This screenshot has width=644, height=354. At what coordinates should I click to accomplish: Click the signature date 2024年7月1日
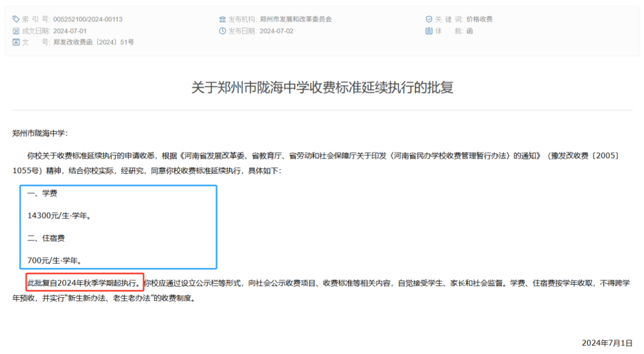pos(606,343)
